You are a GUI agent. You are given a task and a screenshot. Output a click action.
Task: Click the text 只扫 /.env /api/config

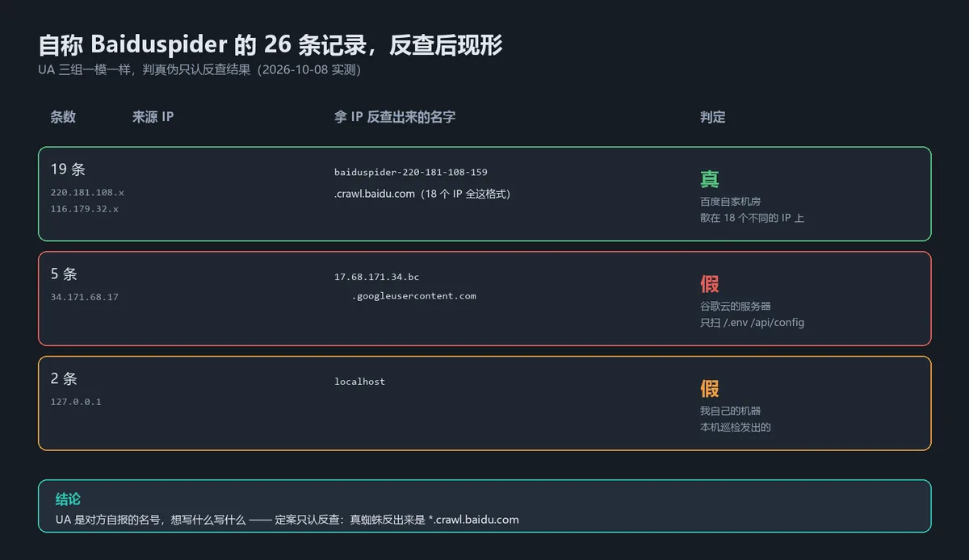(752, 323)
